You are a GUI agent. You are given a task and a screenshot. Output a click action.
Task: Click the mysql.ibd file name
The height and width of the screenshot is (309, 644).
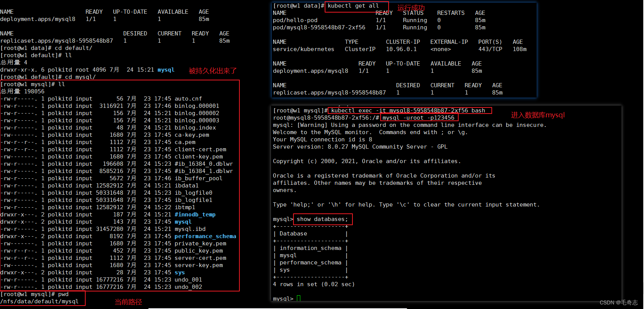(190, 229)
